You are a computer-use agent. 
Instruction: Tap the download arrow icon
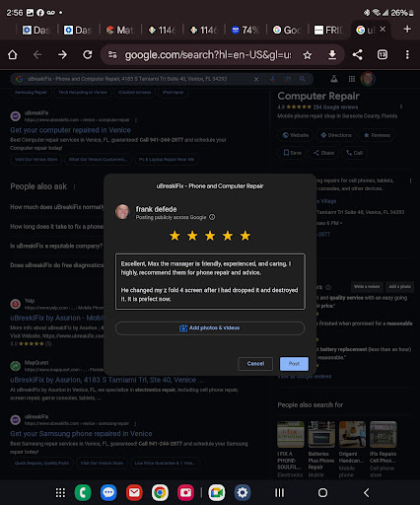pyautogui.click(x=332, y=55)
